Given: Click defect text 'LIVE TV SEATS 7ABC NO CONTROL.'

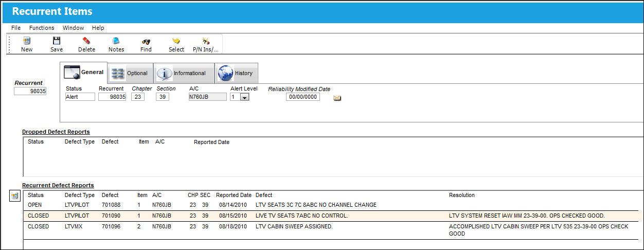Looking at the screenshot, I should tap(301, 216).
